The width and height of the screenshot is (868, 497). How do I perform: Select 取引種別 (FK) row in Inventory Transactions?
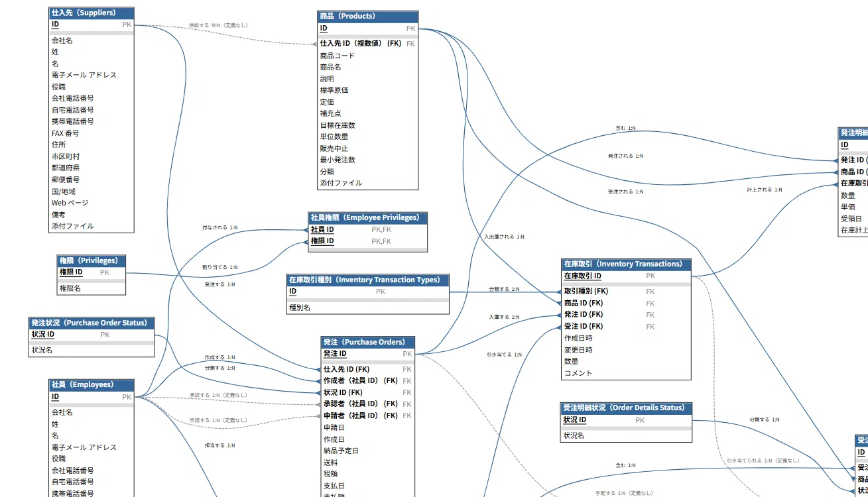pos(626,291)
